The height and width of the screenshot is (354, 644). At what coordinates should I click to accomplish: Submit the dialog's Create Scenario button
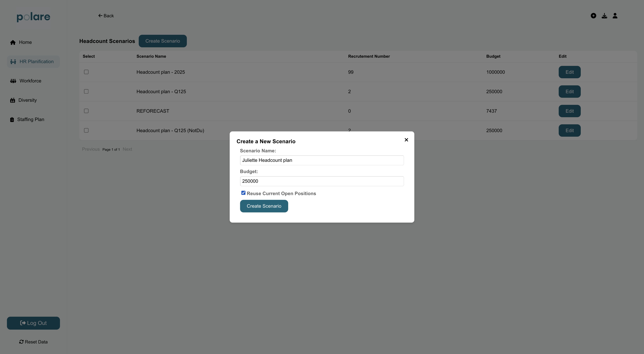click(x=264, y=206)
